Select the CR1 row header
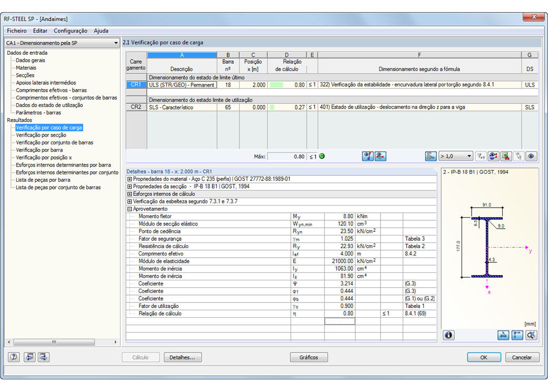Image resolution: width=548 pixels, height=392 pixels. point(136,85)
